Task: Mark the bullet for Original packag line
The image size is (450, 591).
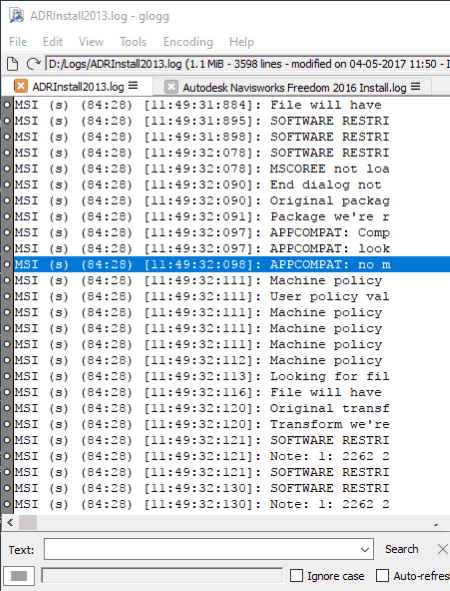Action: pos(7,201)
